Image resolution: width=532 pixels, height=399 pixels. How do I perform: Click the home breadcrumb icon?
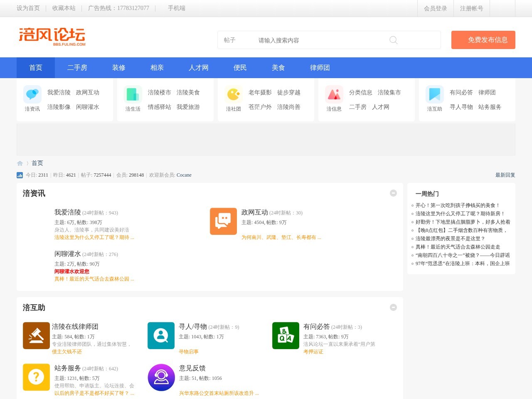(x=20, y=163)
